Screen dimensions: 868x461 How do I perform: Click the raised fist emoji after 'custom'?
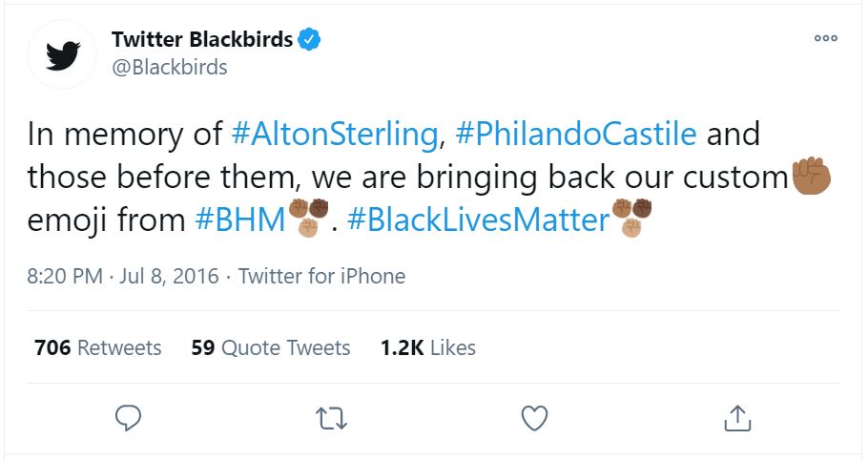(813, 176)
